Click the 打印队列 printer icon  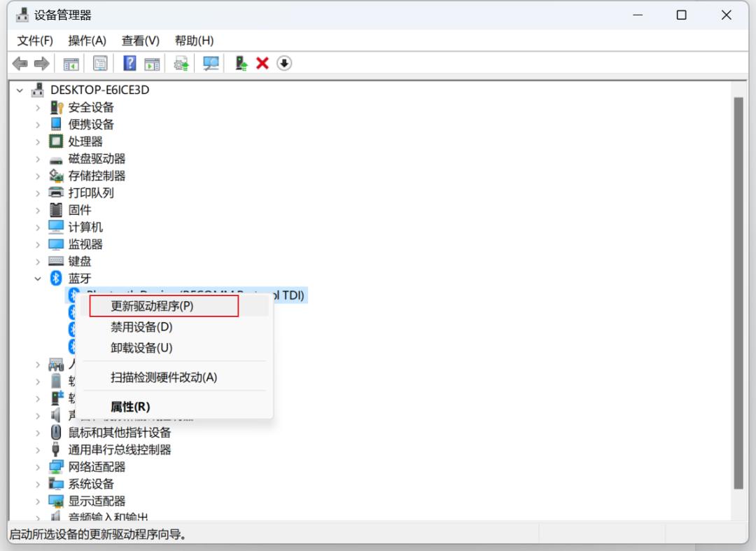[x=56, y=193]
